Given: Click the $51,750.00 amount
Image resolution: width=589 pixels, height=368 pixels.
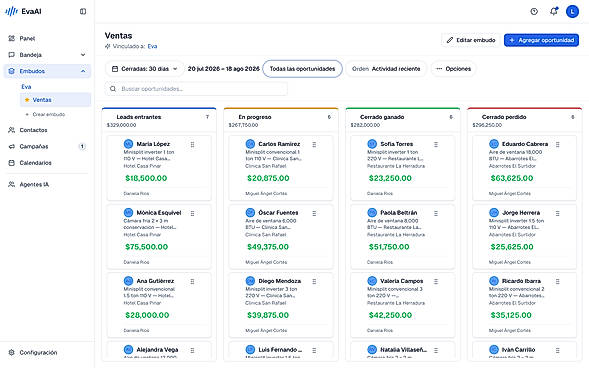Looking at the screenshot, I should point(389,247).
